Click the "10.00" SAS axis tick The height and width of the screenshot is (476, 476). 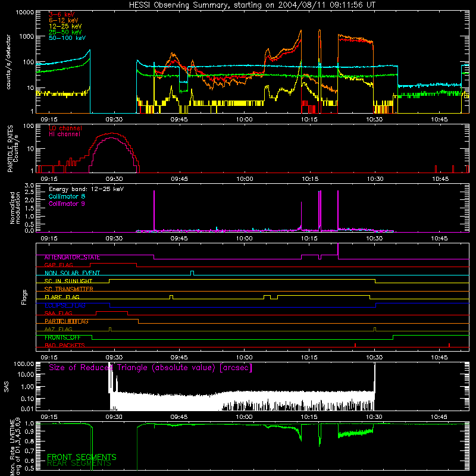pyautogui.click(x=26, y=374)
